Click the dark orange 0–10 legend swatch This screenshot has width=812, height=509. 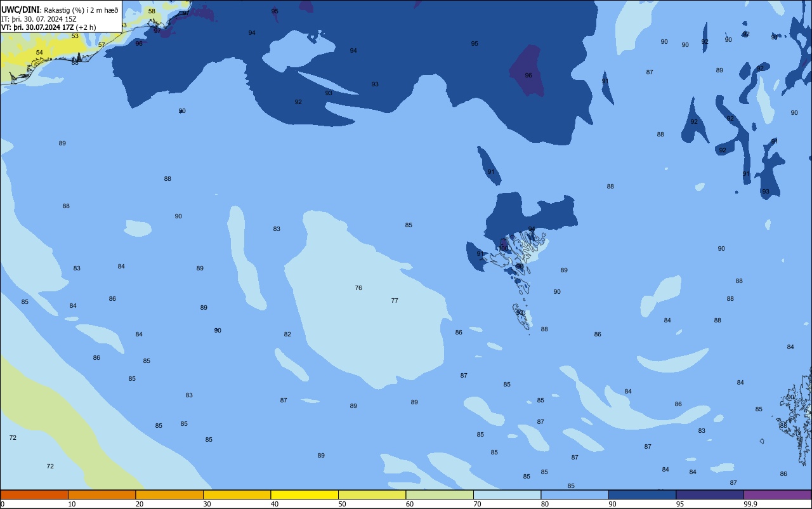(x=34, y=494)
